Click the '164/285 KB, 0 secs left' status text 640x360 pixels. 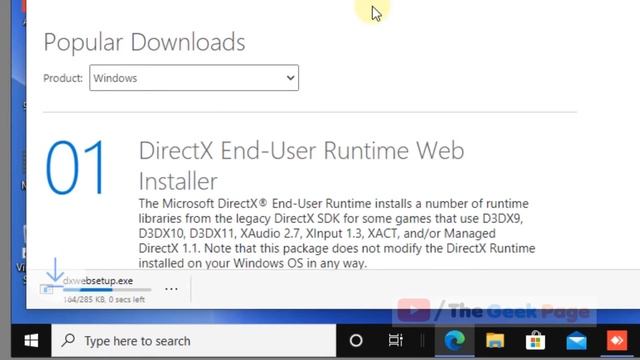104,300
